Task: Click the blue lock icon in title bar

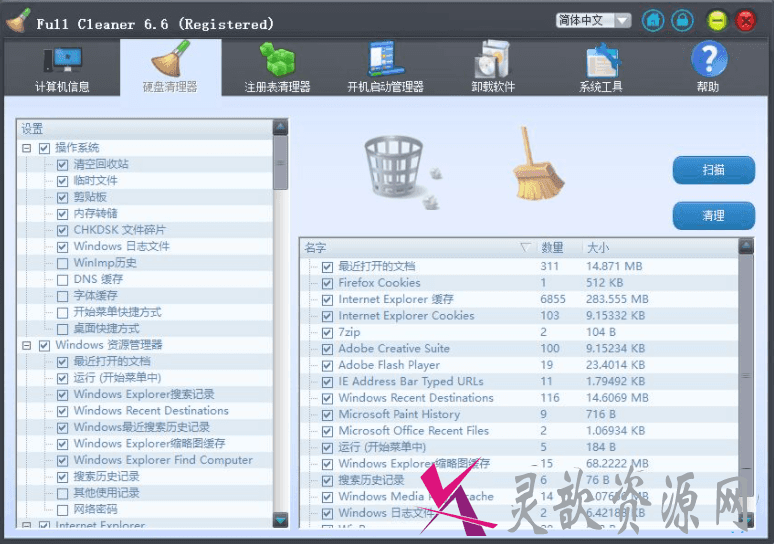Action: pyautogui.click(x=682, y=21)
